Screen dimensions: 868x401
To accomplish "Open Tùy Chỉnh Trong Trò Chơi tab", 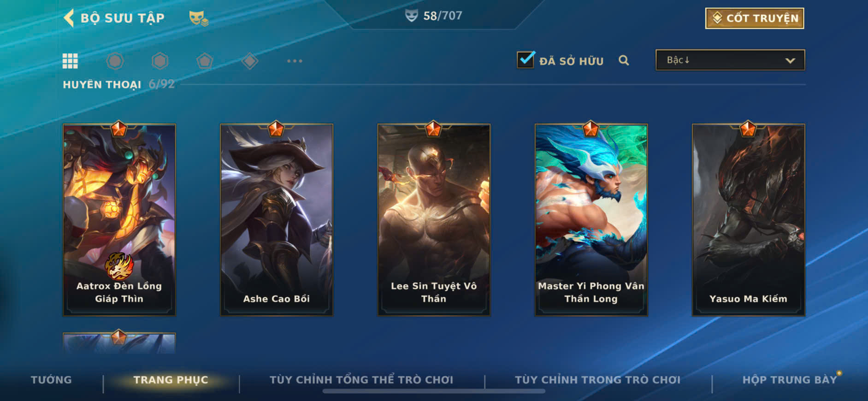I will 597,380.
